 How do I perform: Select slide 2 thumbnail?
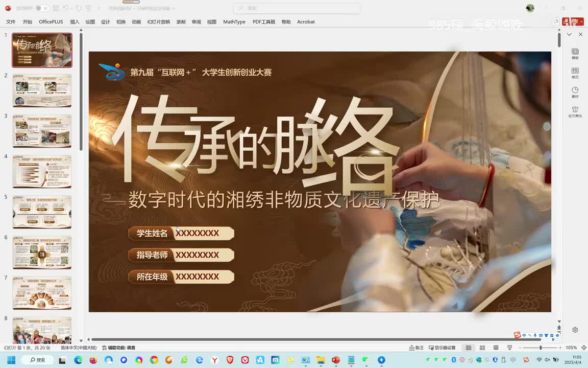(42, 90)
